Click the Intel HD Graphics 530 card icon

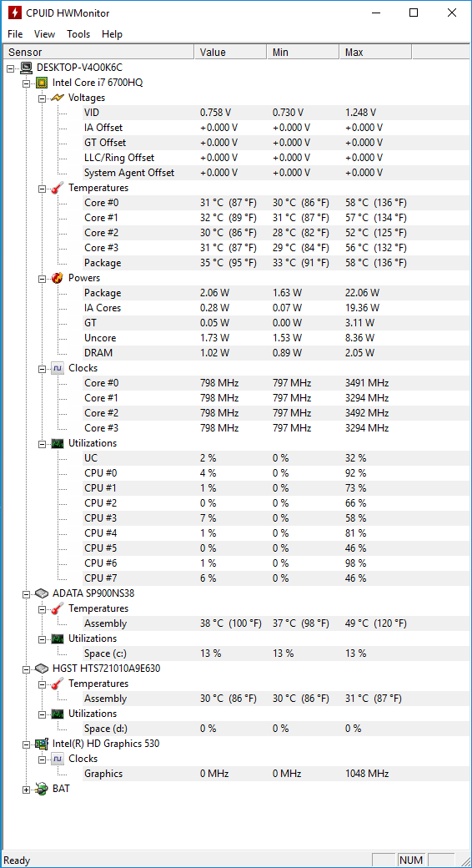pos(42,744)
